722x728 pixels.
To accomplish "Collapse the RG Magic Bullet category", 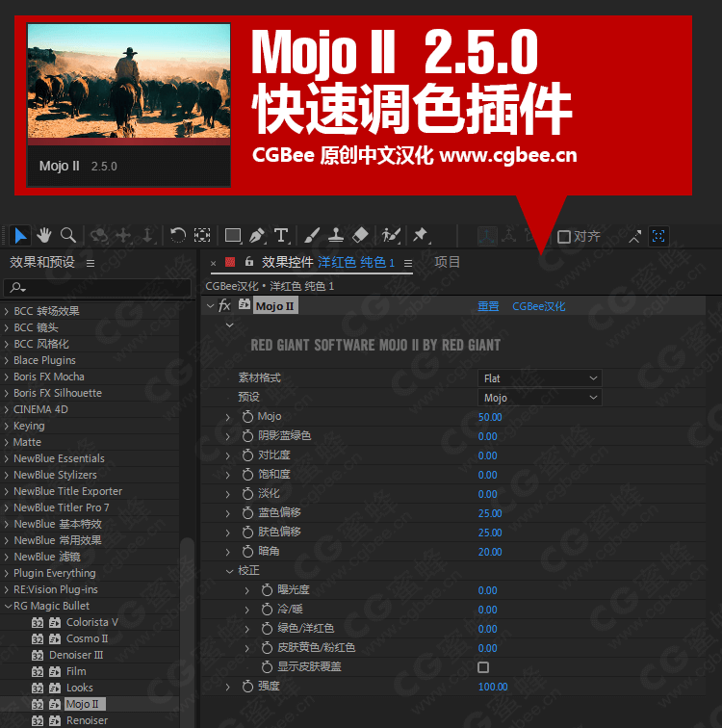I will [7, 606].
